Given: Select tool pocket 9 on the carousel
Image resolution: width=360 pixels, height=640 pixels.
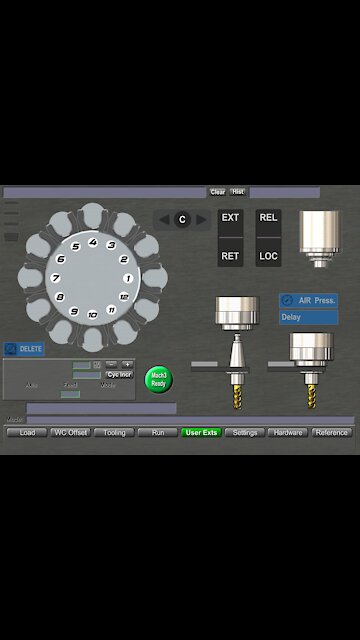Looking at the screenshot, I should click(x=74, y=311).
